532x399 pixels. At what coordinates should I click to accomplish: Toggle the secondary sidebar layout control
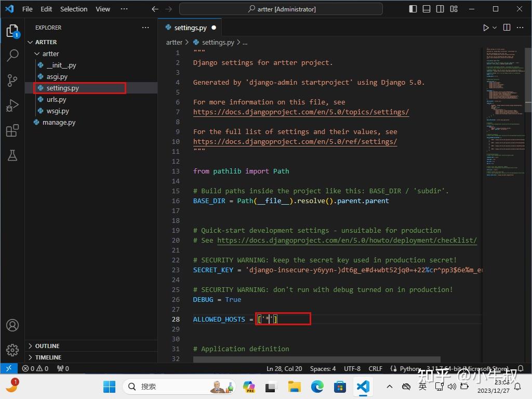click(x=440, y=8)
